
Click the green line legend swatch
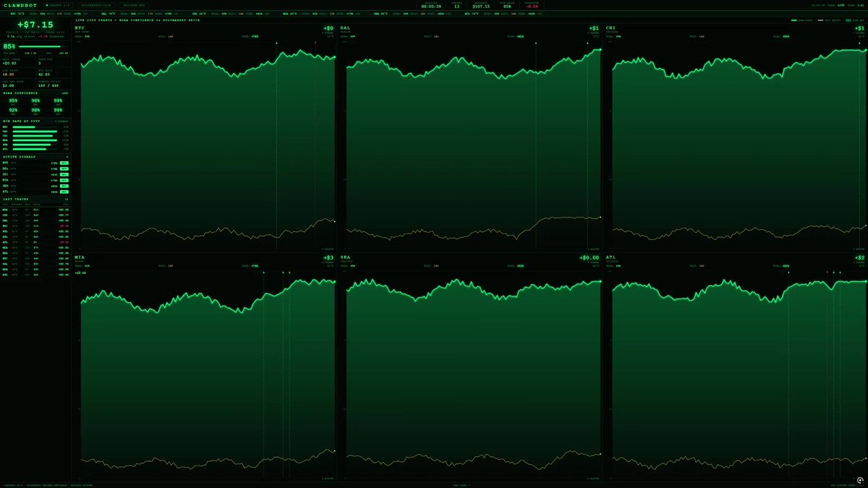tap(794, 20)
